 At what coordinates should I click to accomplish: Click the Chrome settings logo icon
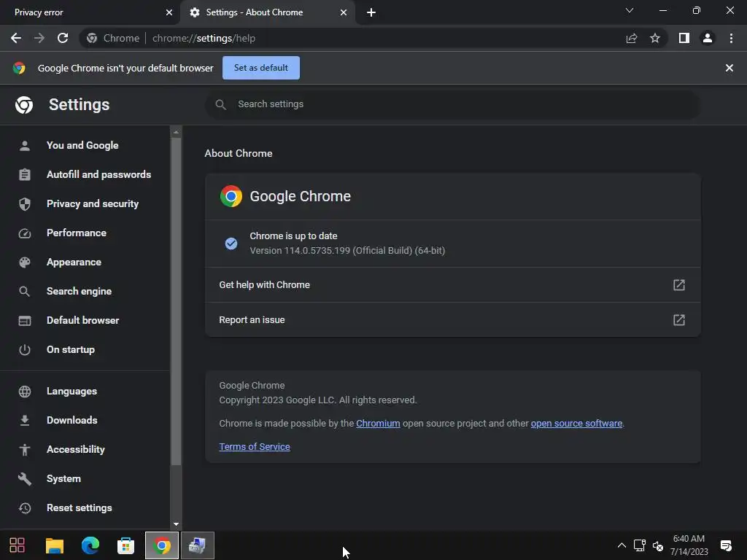[x=24, y=105]
